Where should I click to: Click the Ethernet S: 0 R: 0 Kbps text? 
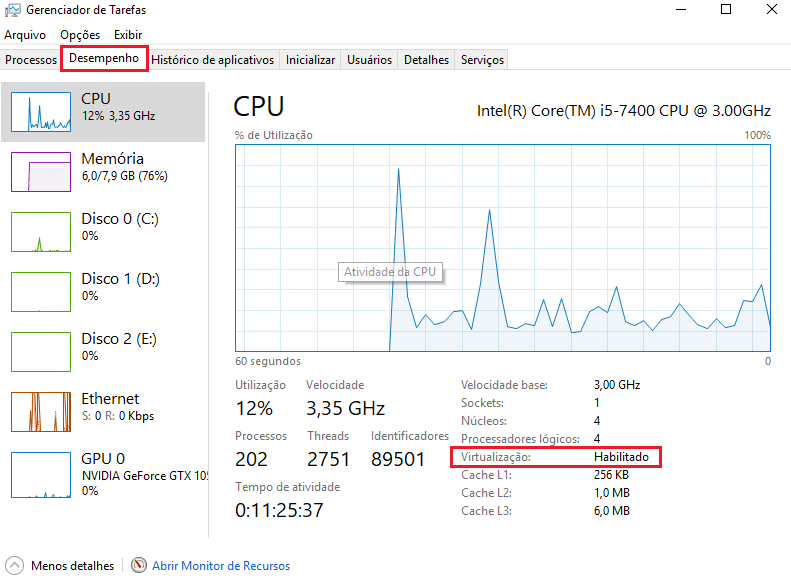[118, 416]
